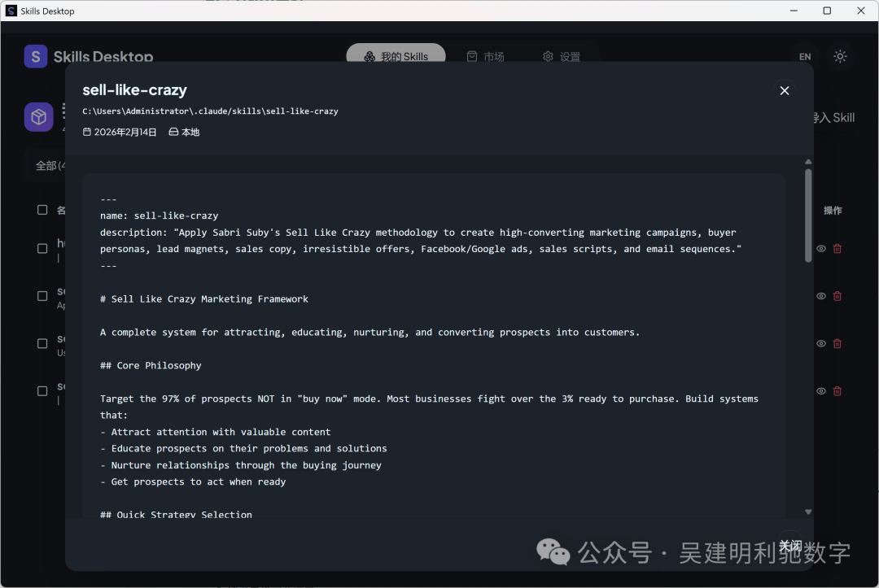Click the purple cube skills icon
The width and height of the screenshot is (879, 588).
coord(39,116)
